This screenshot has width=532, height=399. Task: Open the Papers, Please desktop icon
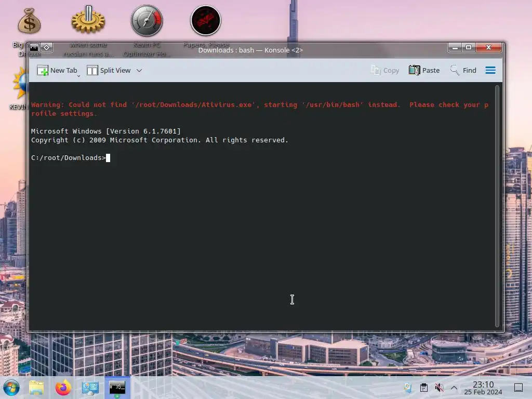[x=206, y=20]
